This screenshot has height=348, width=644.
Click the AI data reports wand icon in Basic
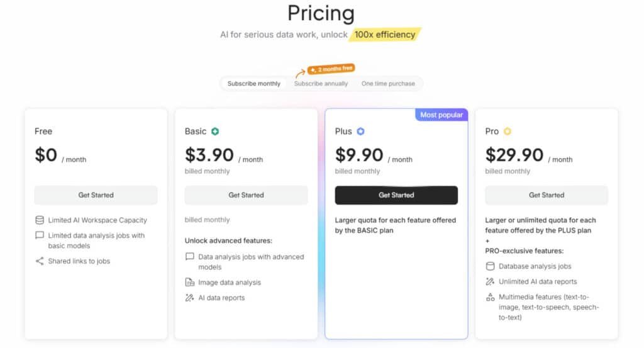tap(190, 298)
